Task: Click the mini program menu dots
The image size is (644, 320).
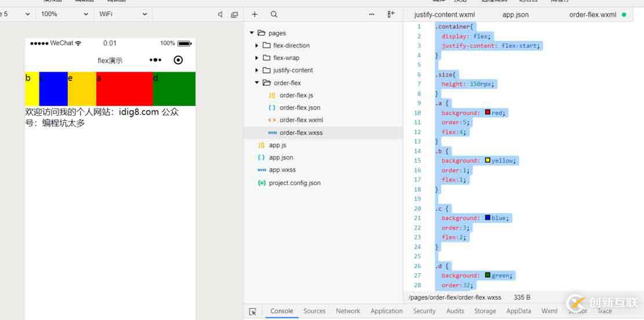Action: pyautogui.click(x=155, y=60)
